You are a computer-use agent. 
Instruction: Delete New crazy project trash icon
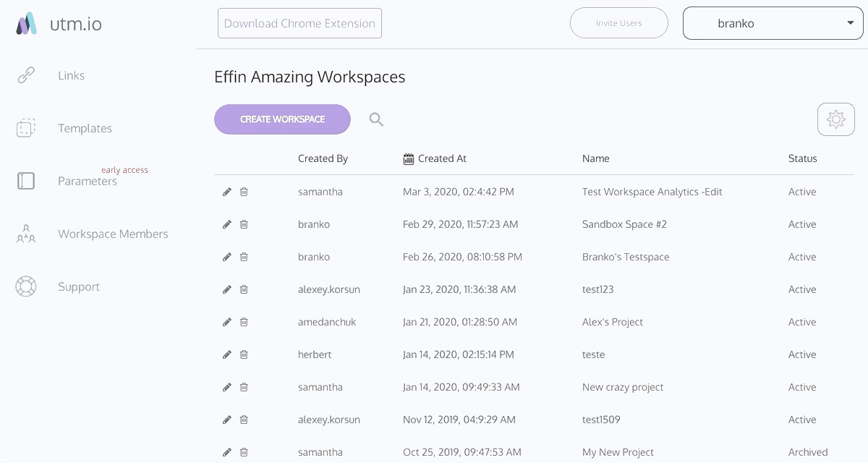(244, 387)
